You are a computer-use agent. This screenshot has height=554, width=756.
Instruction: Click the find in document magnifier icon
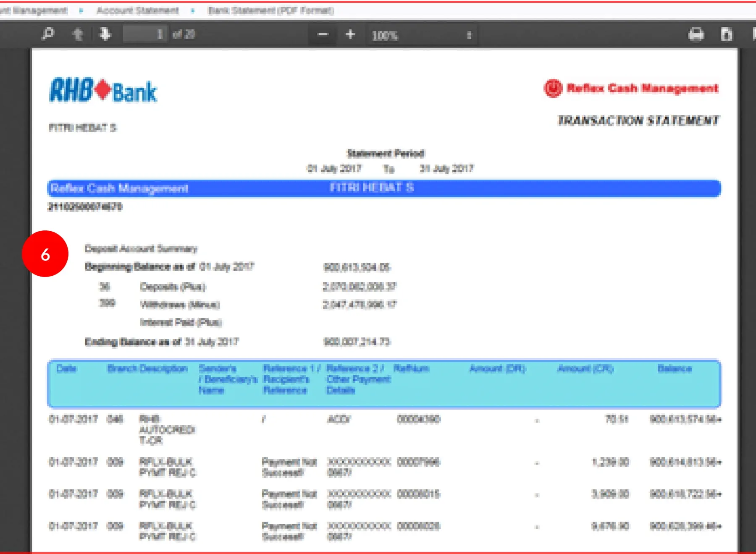pos(48,34)
